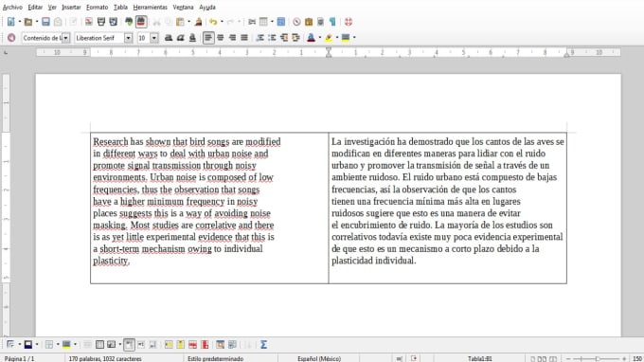Open the background color dropdown arrow

[x=354, y=38]
